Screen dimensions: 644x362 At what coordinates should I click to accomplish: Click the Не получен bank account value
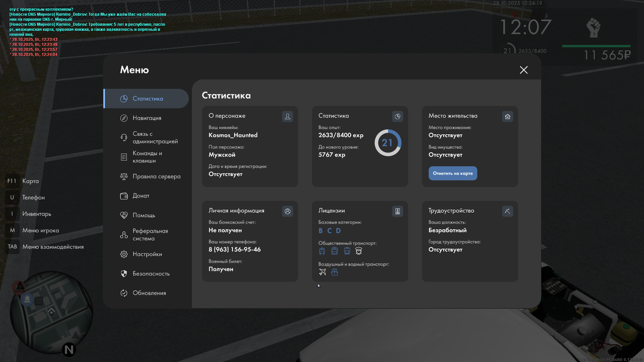point(225,230)
